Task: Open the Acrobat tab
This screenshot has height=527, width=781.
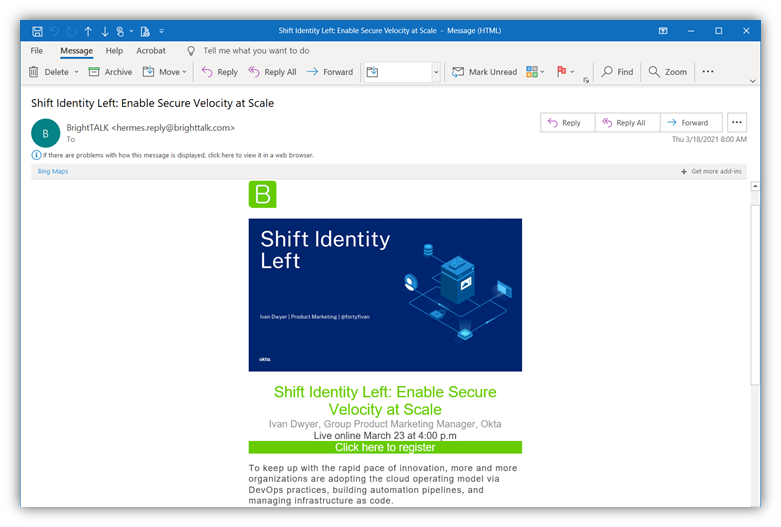Action: (151, 51)
